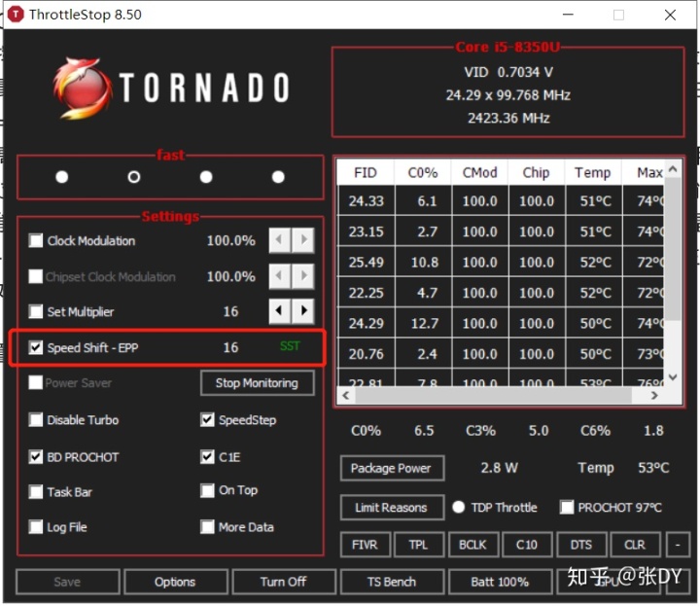The height and width of the screenshot is (606, 700).
Task: Click the Save button
Action: pyautogui.click(x=68, y=582)
